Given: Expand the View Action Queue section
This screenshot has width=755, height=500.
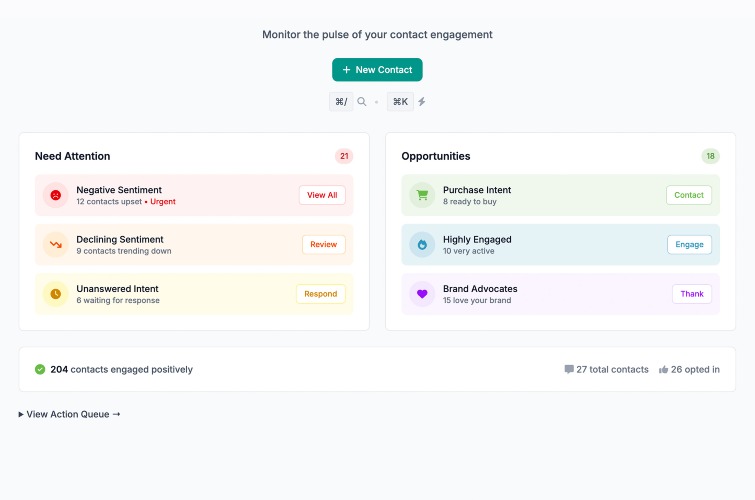Looking at the screenshot, I should (x=69, y=414).
